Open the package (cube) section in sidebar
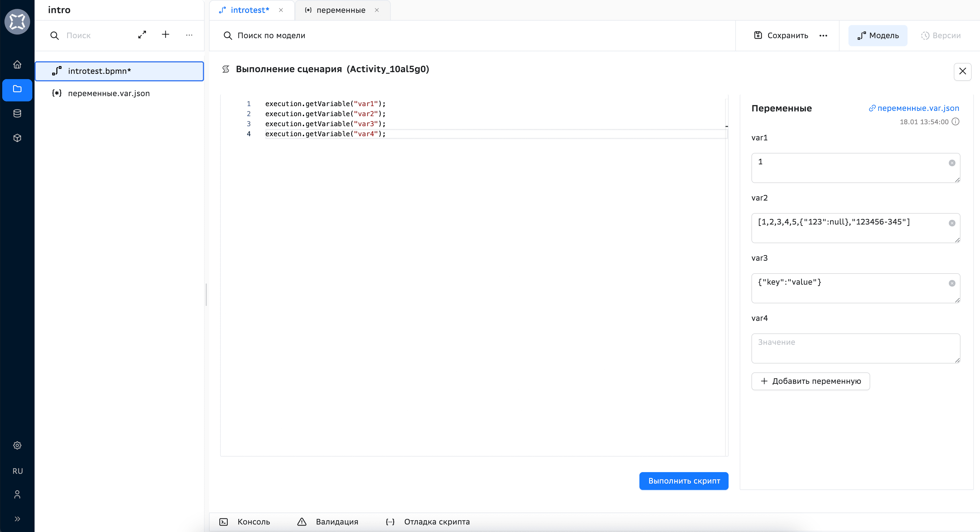 (x=17, y=138)
